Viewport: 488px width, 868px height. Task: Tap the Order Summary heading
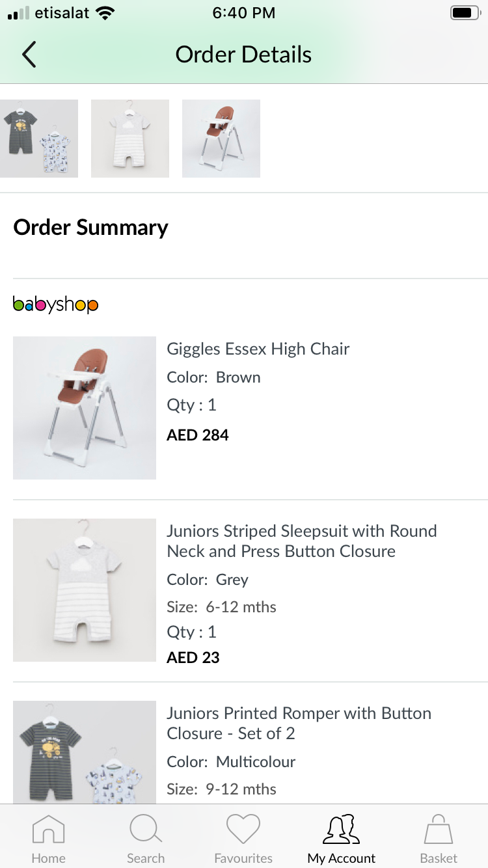91,227
